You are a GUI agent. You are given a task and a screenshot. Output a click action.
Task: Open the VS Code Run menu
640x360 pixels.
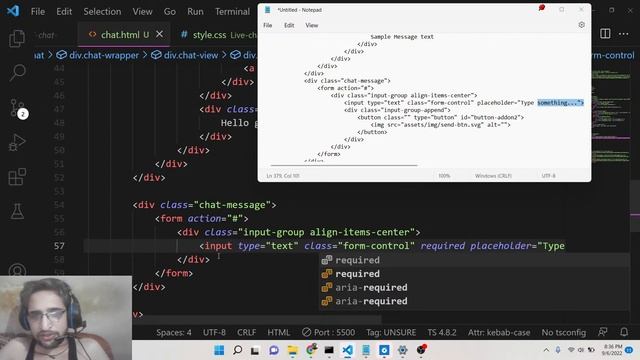pos(195,11)
